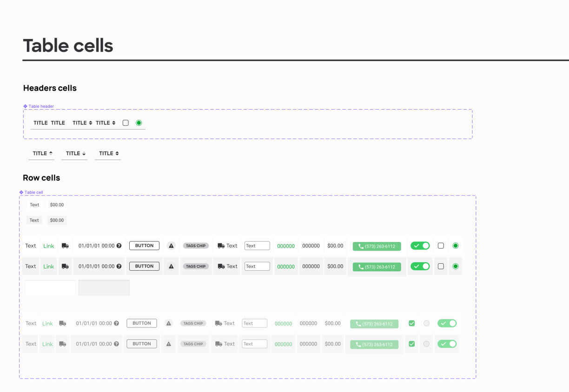Click the warning triangle icon in the shaded gray row
Screen dimensions: 569x392
coord(171,266)
